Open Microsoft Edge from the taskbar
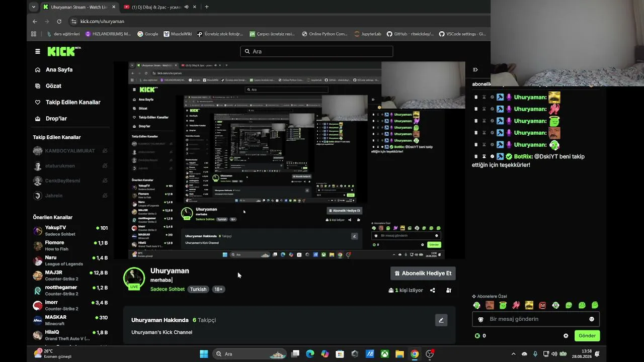This screenshot has width=644, height=362. [310, 354]
